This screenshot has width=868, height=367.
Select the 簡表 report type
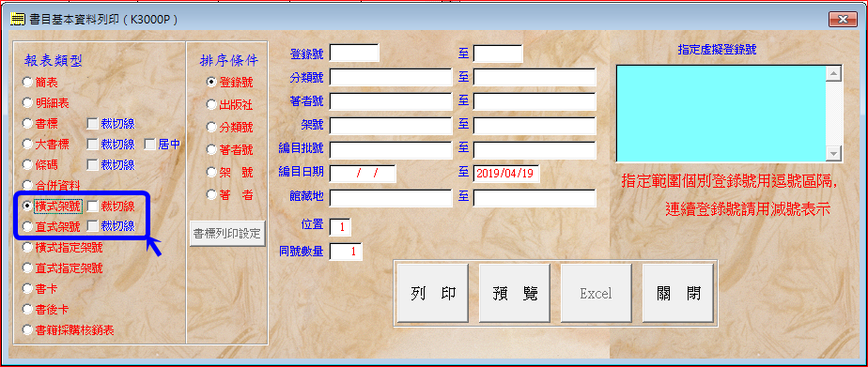click(x=27, y=83)
